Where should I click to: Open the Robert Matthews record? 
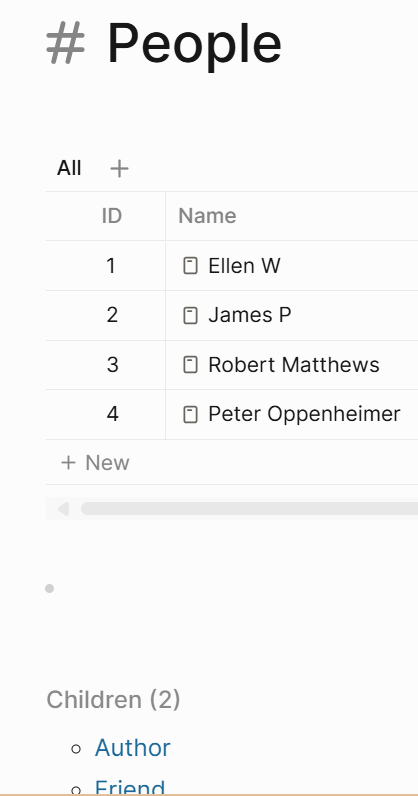(294, 365)
